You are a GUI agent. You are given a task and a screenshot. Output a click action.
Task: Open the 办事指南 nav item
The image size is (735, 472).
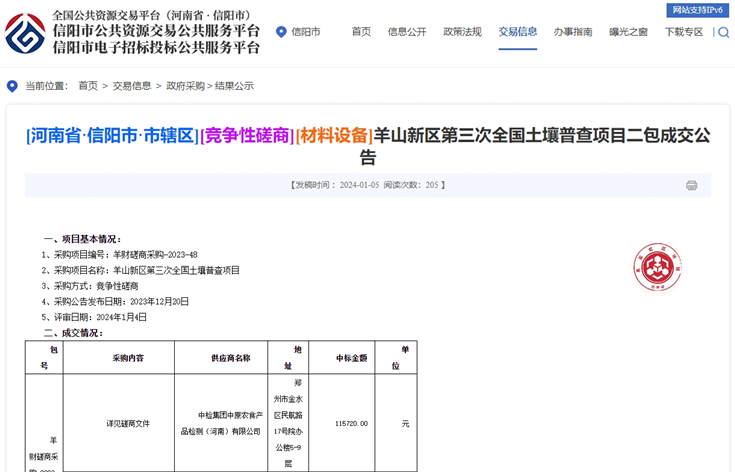[x=573, y=32]
